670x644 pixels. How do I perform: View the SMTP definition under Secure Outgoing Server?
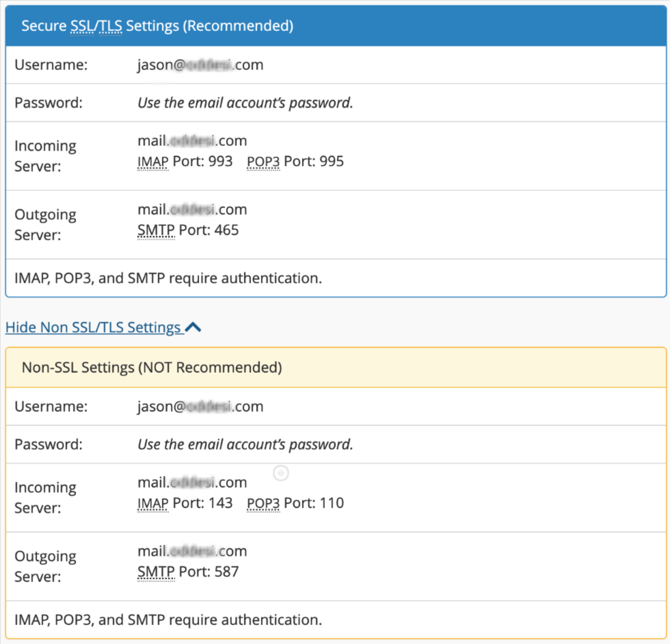pyautogui.click(x=156, y=230)
